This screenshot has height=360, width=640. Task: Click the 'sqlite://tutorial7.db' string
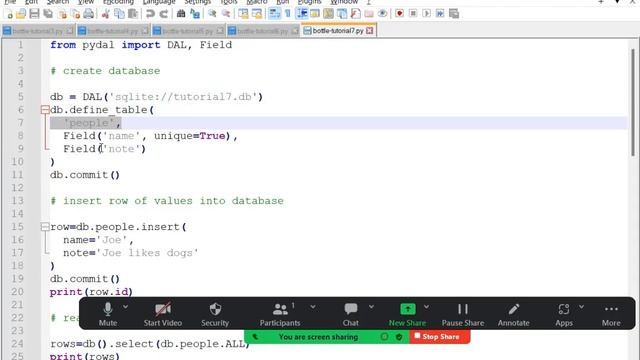(183, 97)
